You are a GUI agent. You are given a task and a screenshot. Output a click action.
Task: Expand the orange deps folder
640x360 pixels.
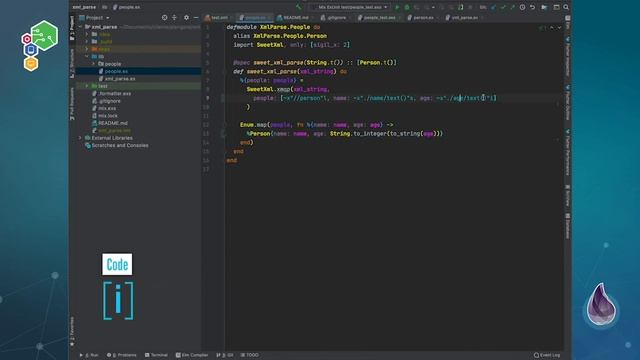pyautogui.click(x=87, y=49)
